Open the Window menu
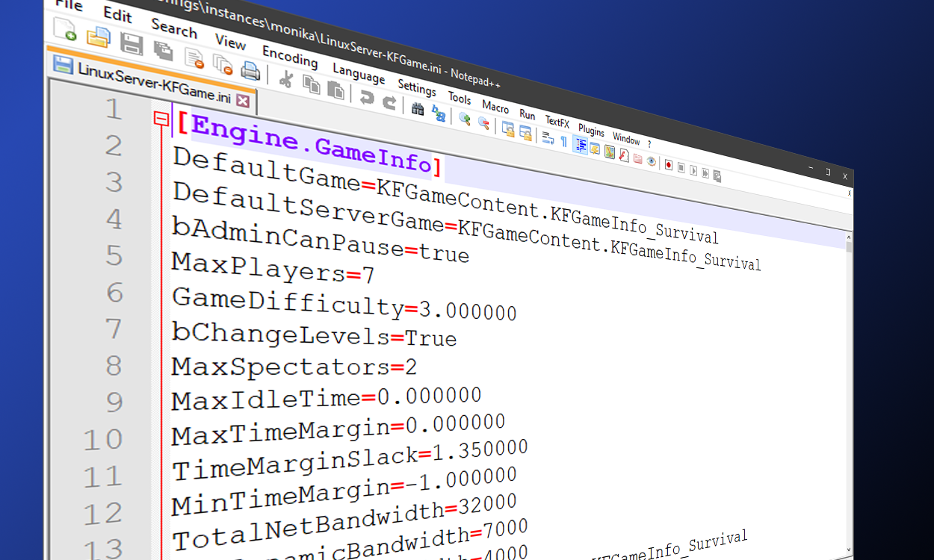This screenshot has height=560, width=934. (626, 138)
